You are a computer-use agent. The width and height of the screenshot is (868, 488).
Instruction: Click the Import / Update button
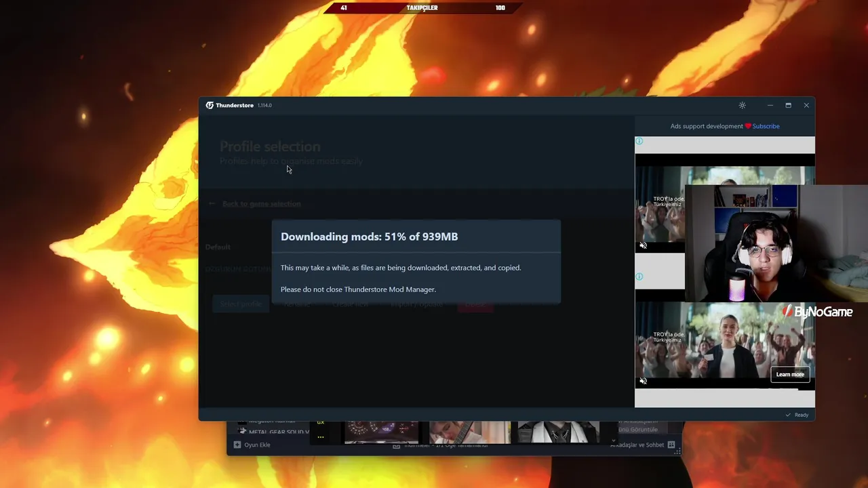417,304
